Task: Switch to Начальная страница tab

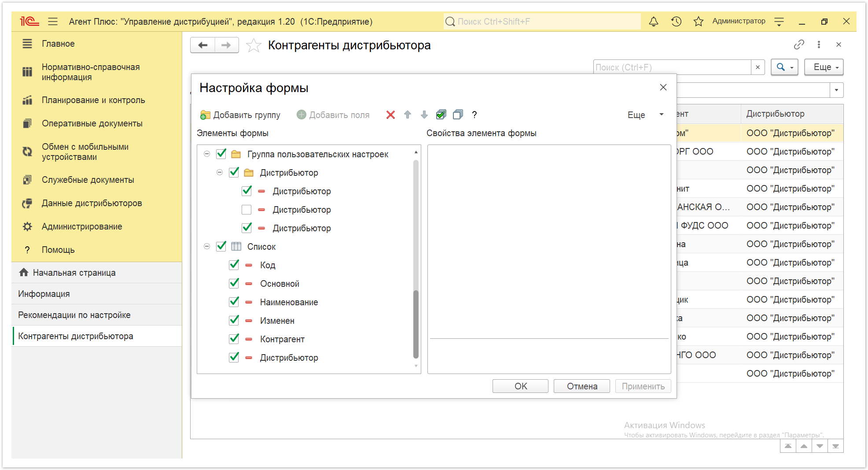Action: pyautogui.click(x=97, y=273)
